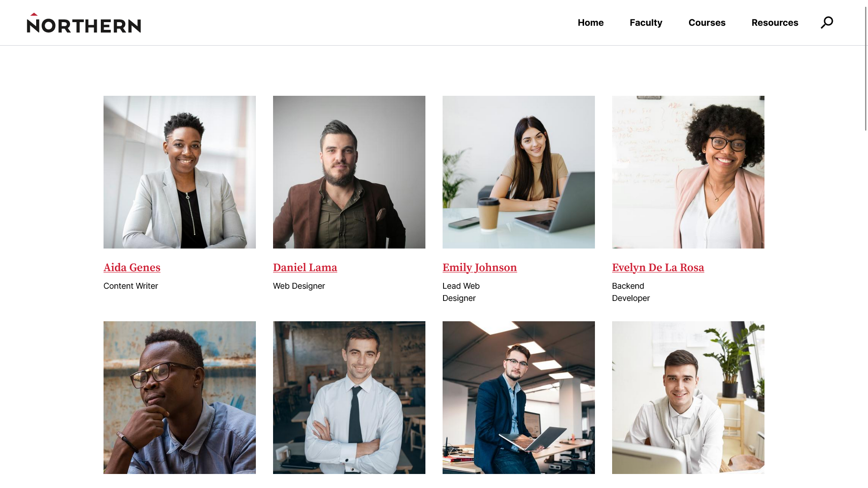Open the Courses menu item
Viewport: 868px width, 488px height.
707,23
